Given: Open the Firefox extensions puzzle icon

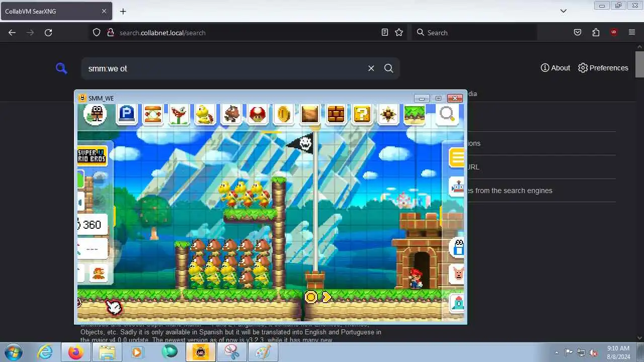Looking at the screenshot, I should point(596,32).
